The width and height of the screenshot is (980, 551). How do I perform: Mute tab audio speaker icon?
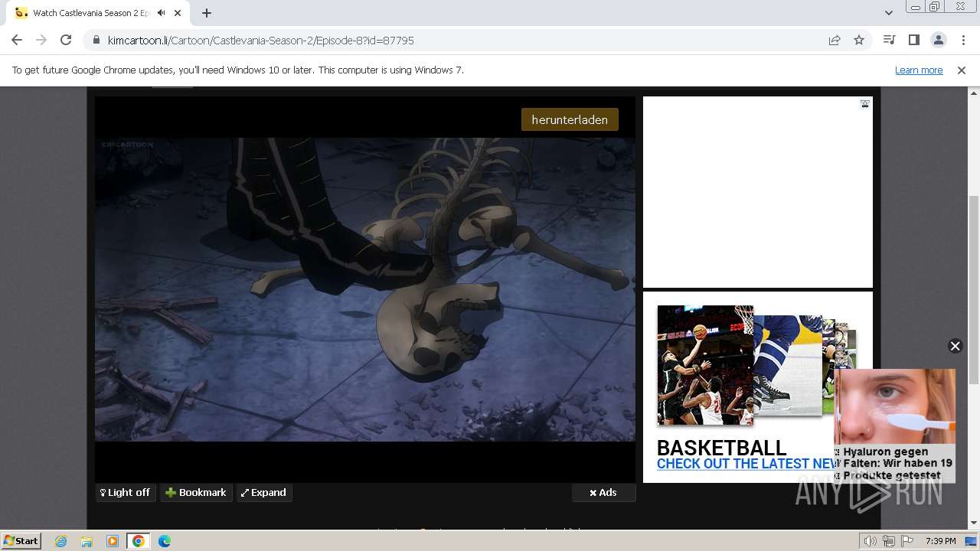tap(161, 13)
